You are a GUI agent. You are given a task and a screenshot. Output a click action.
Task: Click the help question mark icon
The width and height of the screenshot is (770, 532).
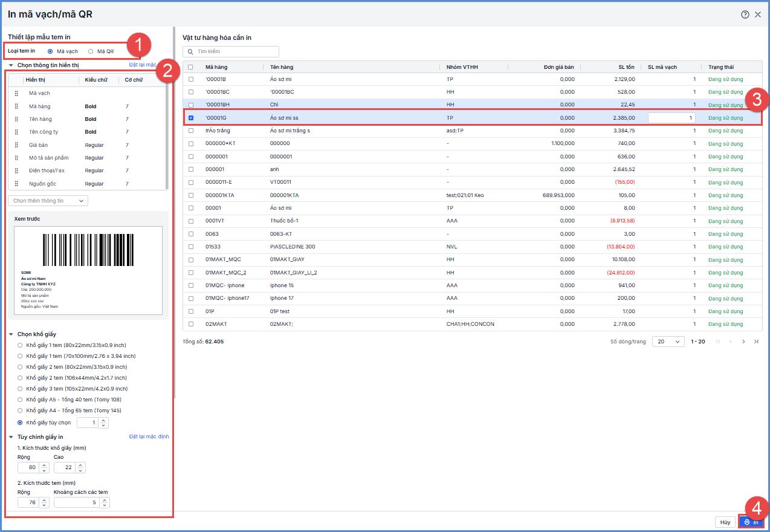(x=745, y=15)
